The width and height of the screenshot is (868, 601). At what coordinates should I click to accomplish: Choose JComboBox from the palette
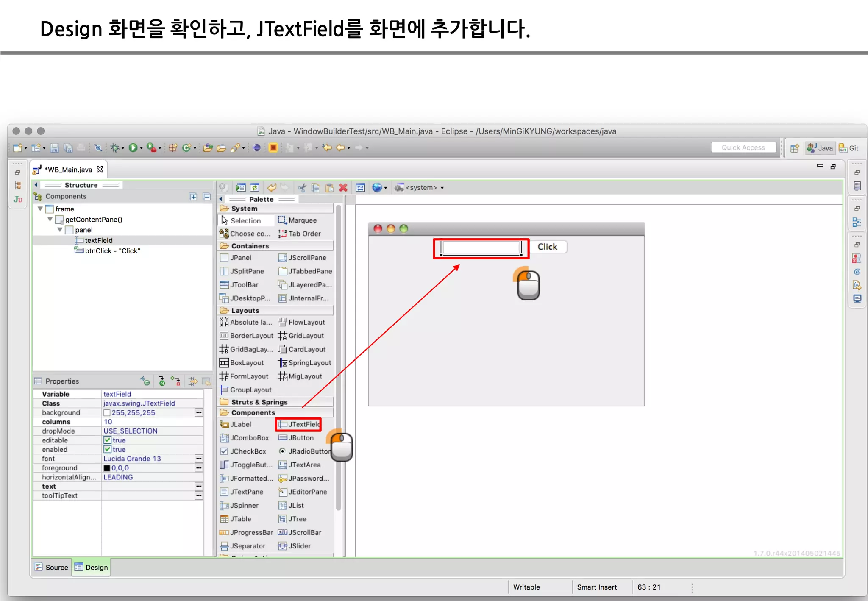pos(244,438)
